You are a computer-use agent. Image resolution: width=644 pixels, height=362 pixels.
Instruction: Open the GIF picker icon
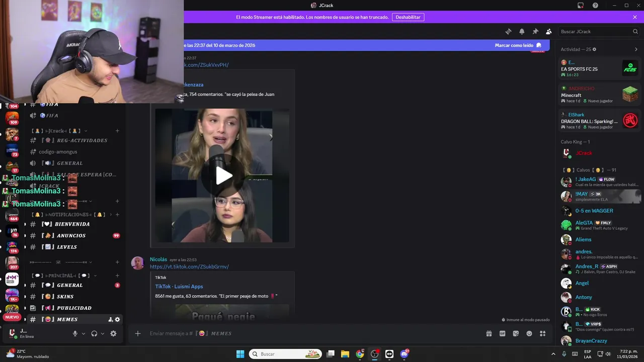(502, 333)
